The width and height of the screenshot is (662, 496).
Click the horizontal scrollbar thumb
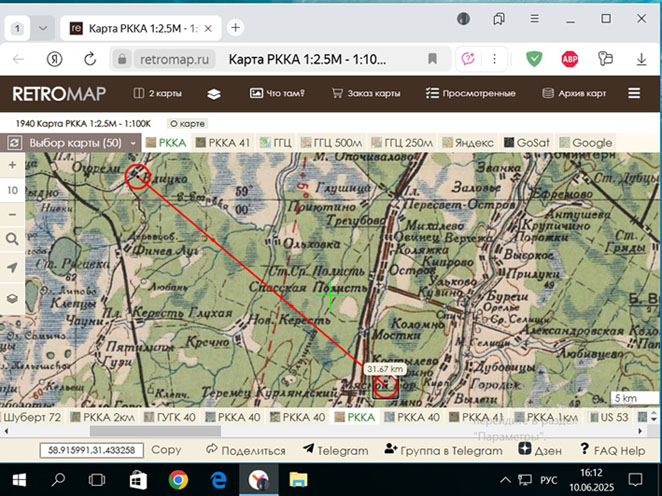155,431
